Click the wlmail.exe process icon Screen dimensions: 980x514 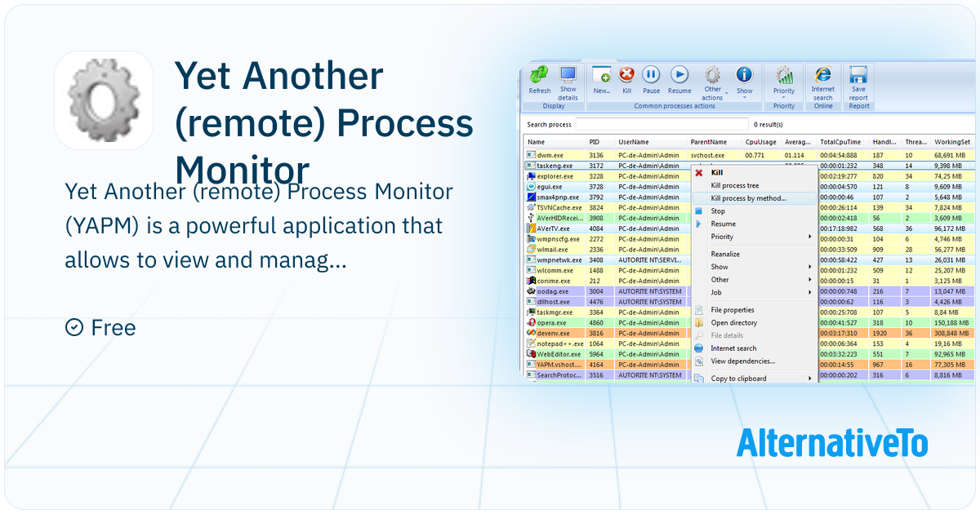coord(531,250)
